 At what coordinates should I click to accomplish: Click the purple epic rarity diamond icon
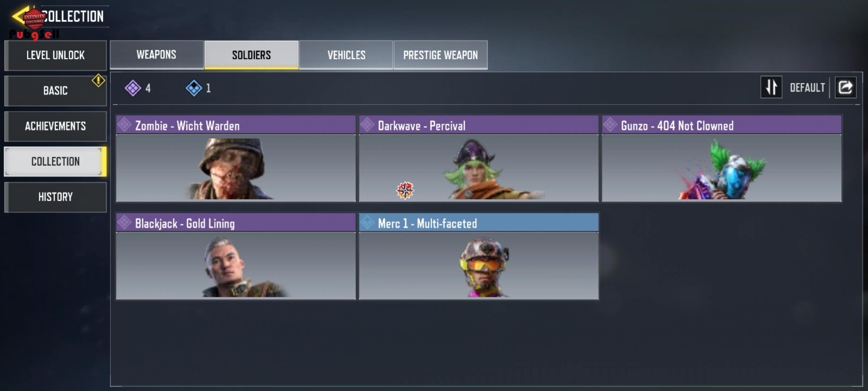tap(133, 88)
